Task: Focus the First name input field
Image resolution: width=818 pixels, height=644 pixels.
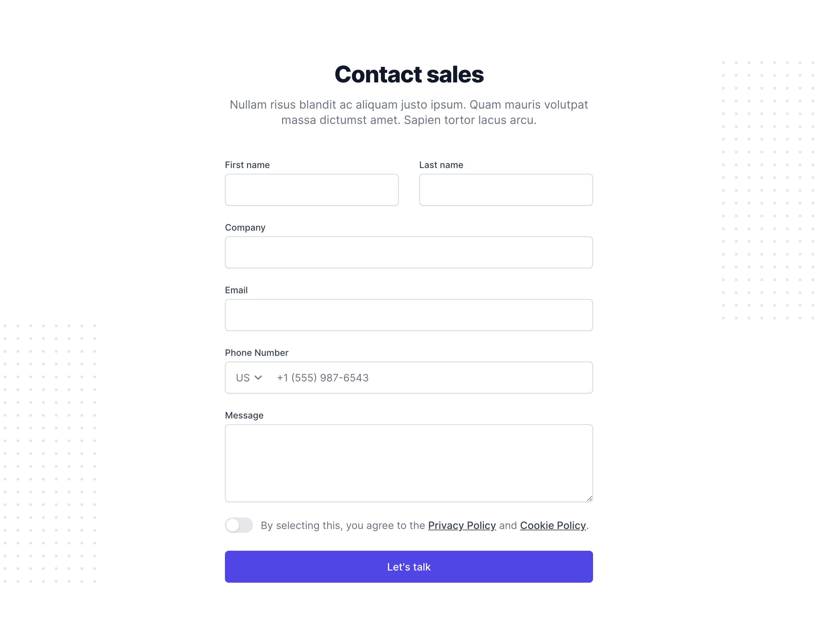Action: (312, 190)
